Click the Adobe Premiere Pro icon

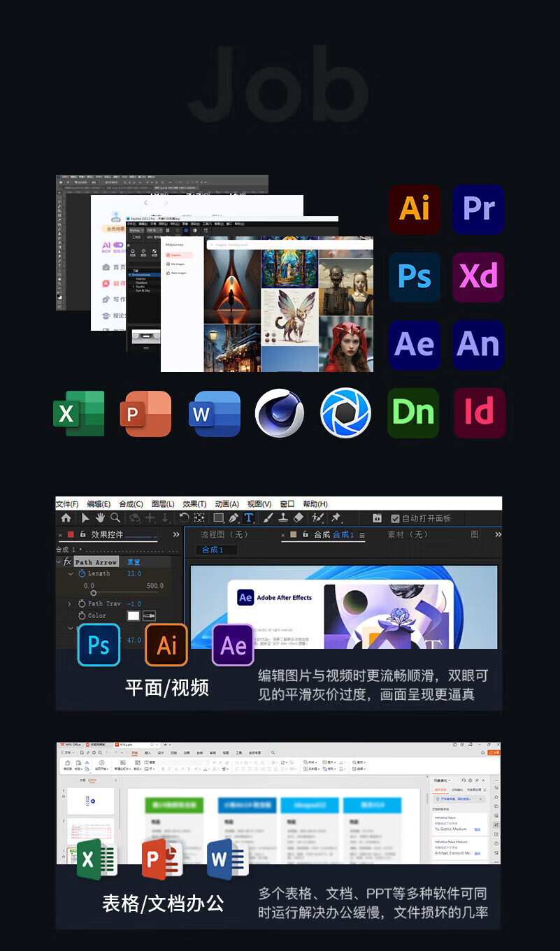click(478, 209)
